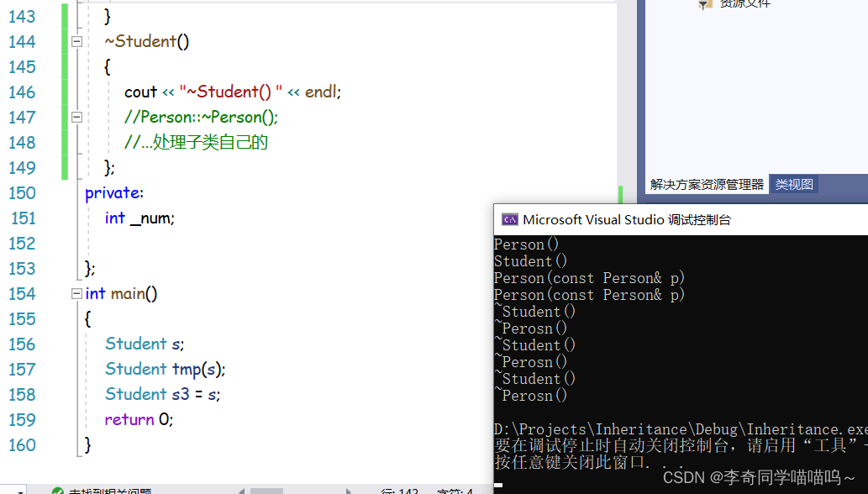Click line number 157 in the gutter
868x494 pixels.
22,370
